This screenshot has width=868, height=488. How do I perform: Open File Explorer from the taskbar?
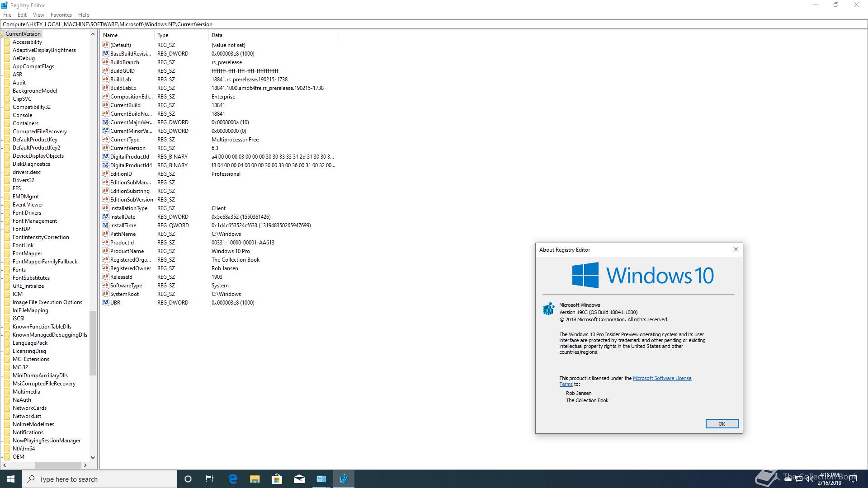pyautogui.click(x=255, y=479)
